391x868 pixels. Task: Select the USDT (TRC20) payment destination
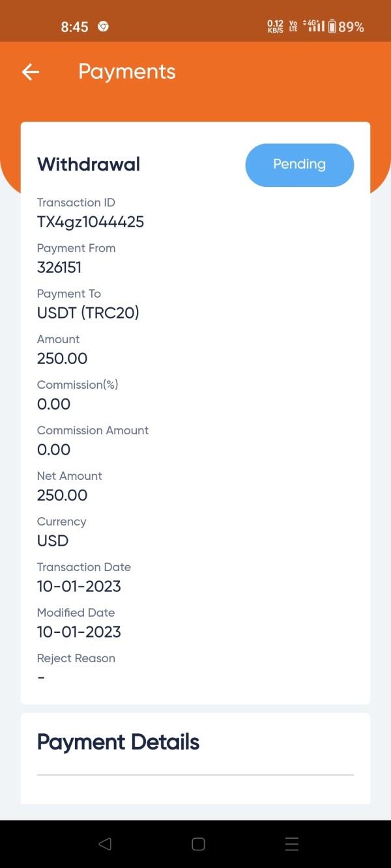coord(88,313)
